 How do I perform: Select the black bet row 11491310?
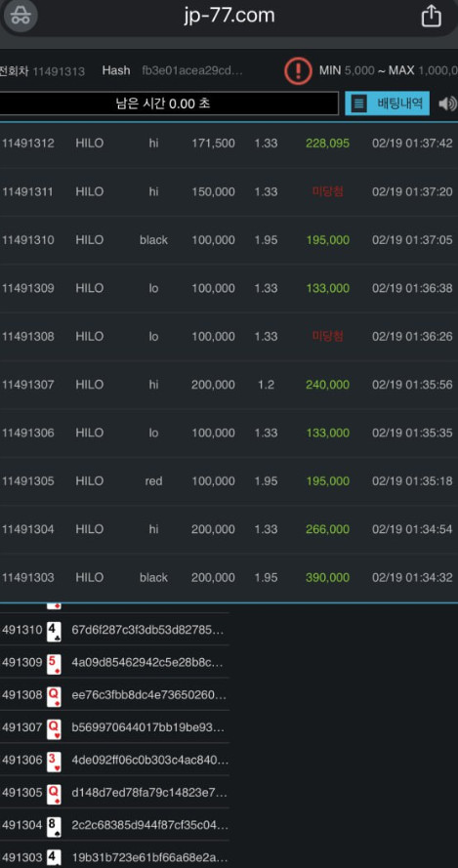click(229, 240)
